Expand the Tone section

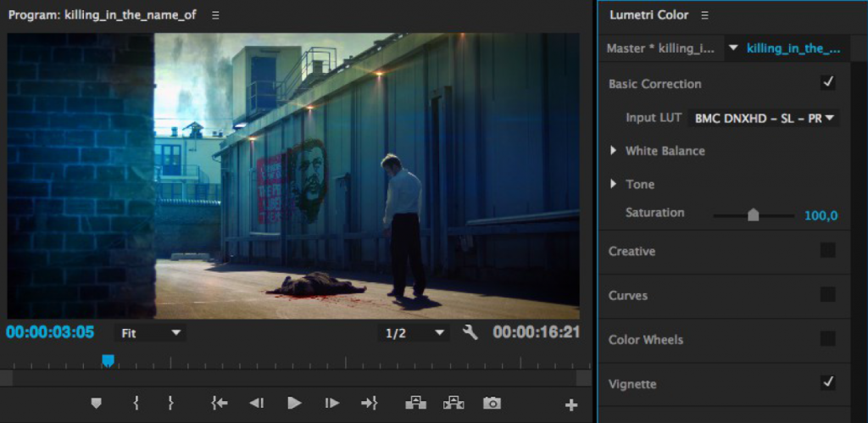click(614, 184)
